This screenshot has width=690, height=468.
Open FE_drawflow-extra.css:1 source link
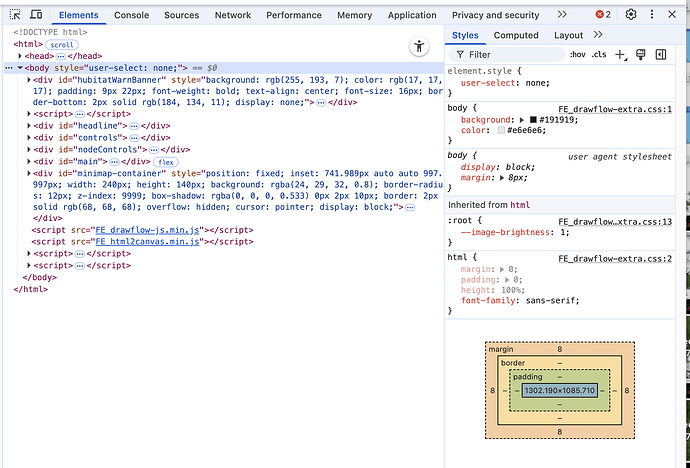coord(615,109)
